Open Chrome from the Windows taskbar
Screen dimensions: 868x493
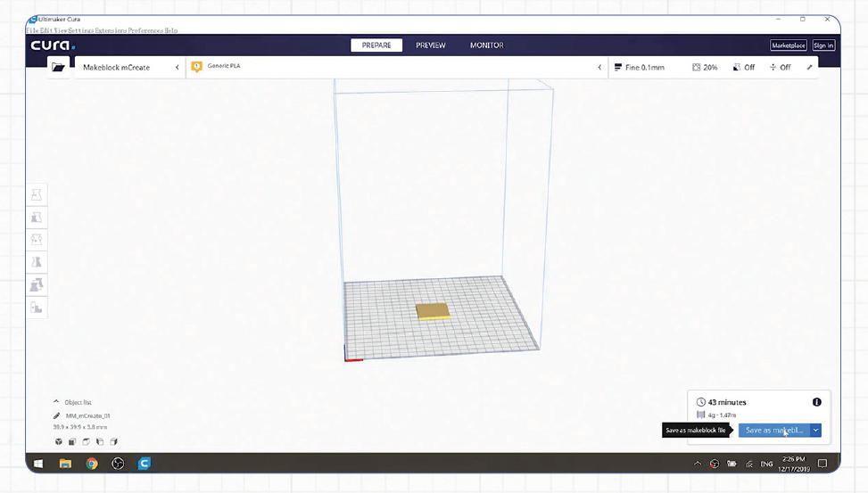pos(91,464)
